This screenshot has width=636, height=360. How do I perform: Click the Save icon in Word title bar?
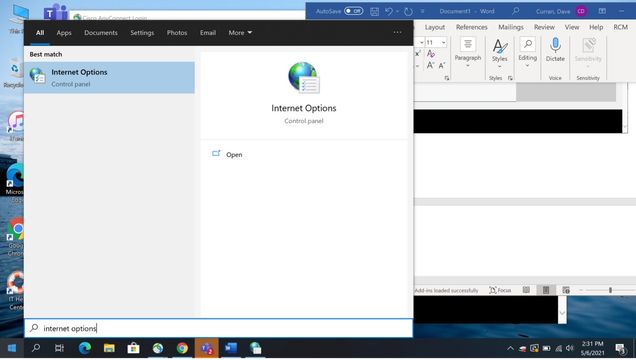[x=374, y=11]
